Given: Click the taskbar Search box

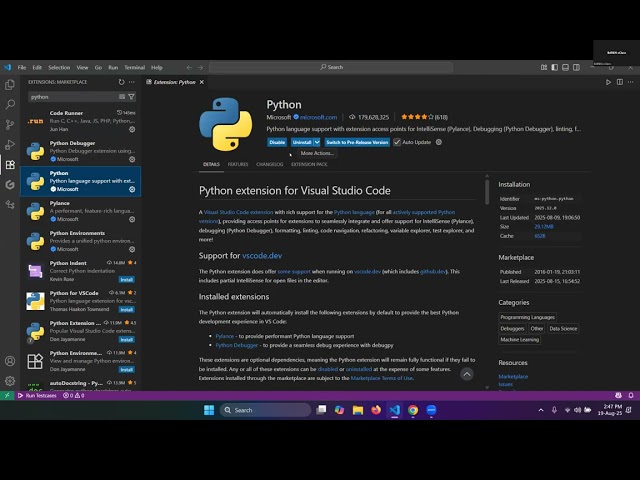Looking at the screenshot, I should point(266,410).
